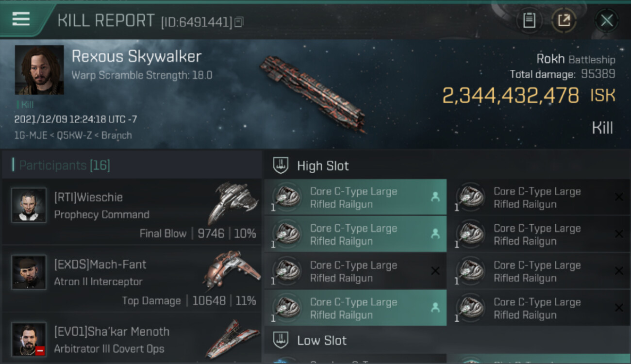This screenshot has height=364, width=631.
Task: Click the Rokh battleship image
Action: tap(313, 93)
